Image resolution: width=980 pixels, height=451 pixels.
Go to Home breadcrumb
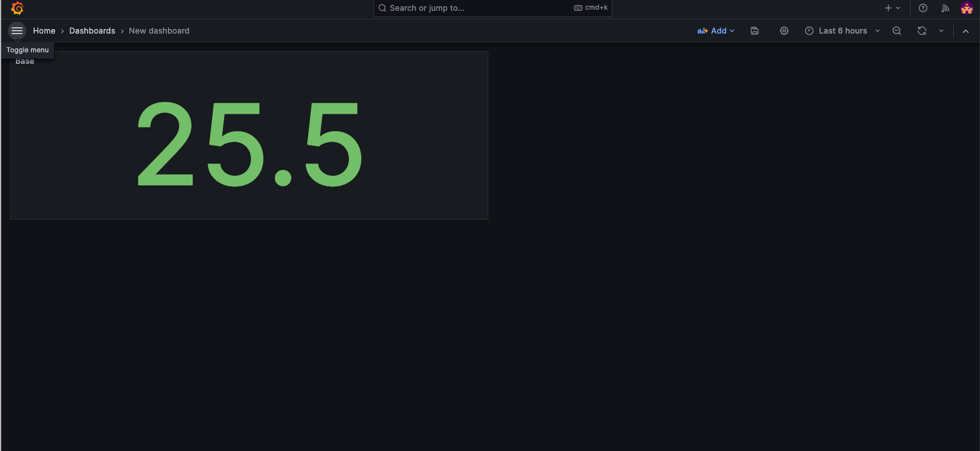(44, 31)
